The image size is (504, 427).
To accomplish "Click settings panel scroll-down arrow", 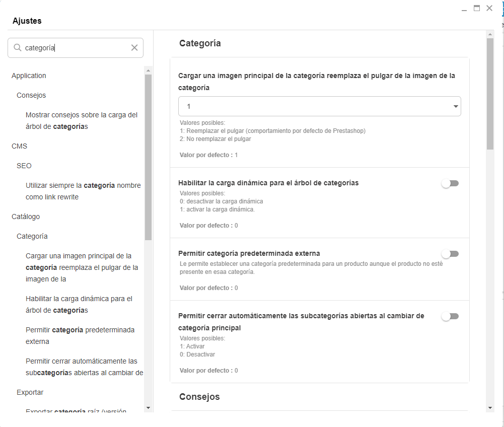I will coord(490,407).
